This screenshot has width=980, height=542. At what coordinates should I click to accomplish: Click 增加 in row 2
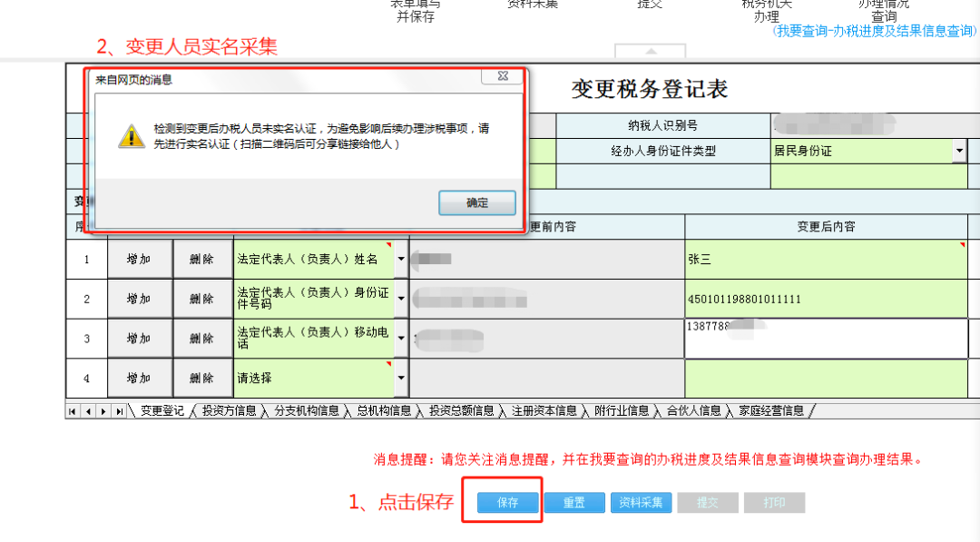(x=140, y=299)
